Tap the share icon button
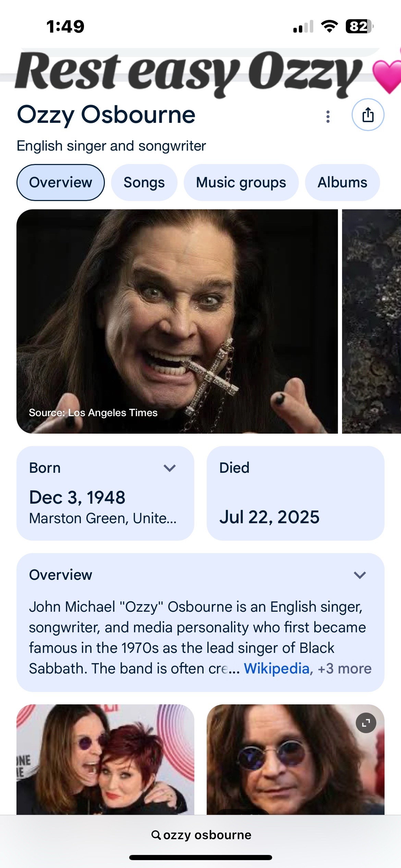 point(368,115)
